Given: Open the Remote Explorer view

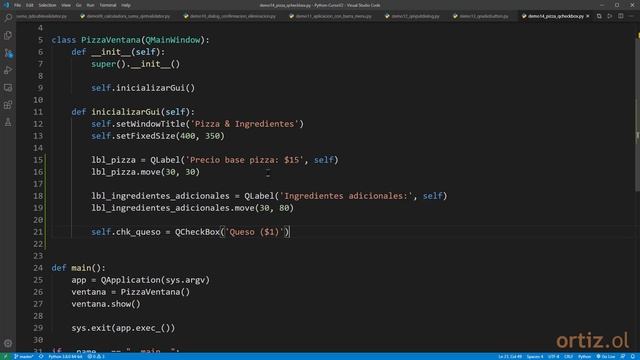Looking at the screenshot, I should (x=8, y=88).
